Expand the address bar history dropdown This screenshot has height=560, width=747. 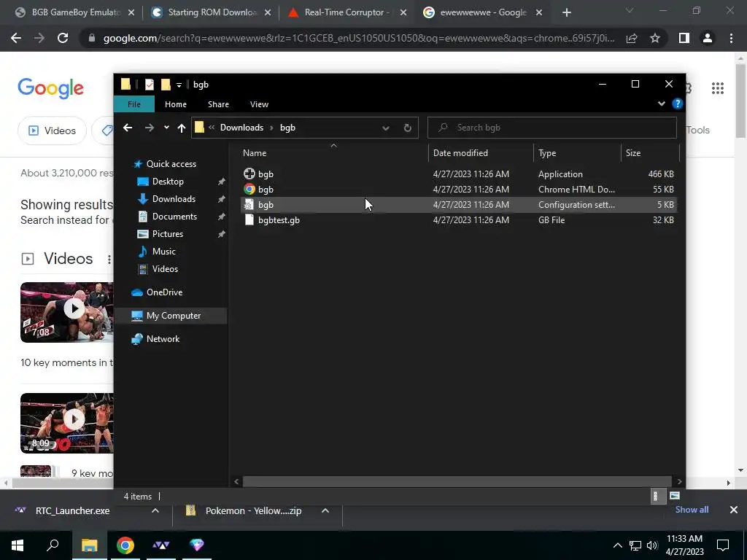tap(385, 128)
